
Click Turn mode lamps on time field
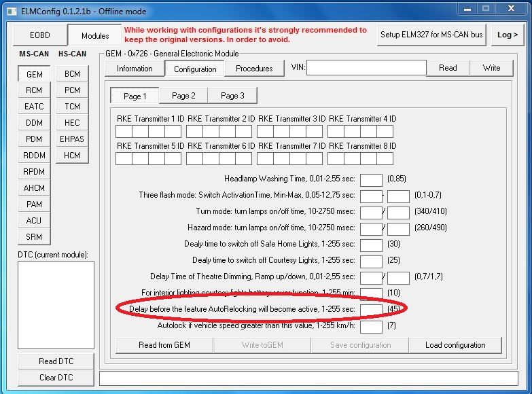pyautogui.click(x=371, y=213)
